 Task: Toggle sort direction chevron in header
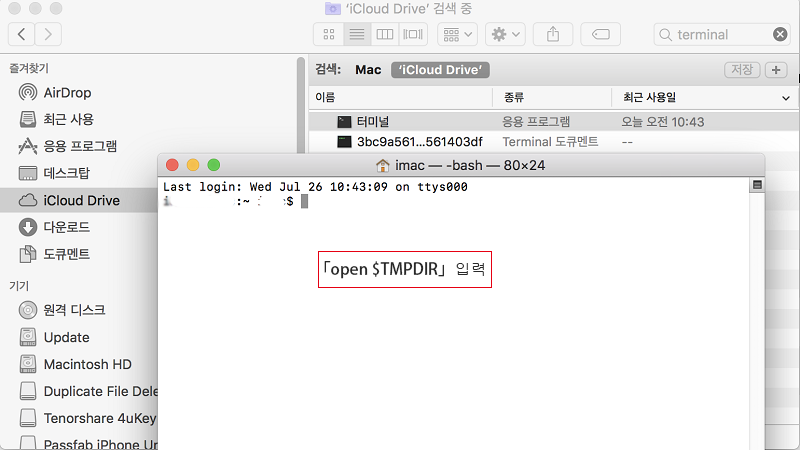pos(786,98)
